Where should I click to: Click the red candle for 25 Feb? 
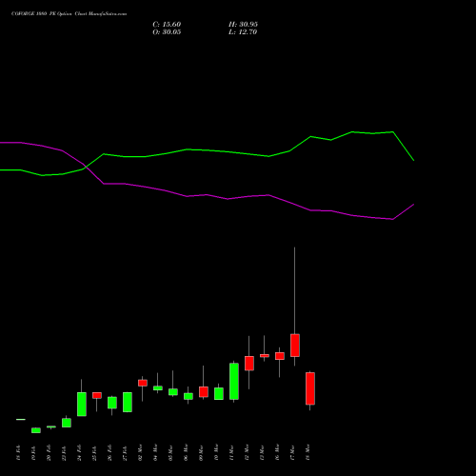pos(97,395)
